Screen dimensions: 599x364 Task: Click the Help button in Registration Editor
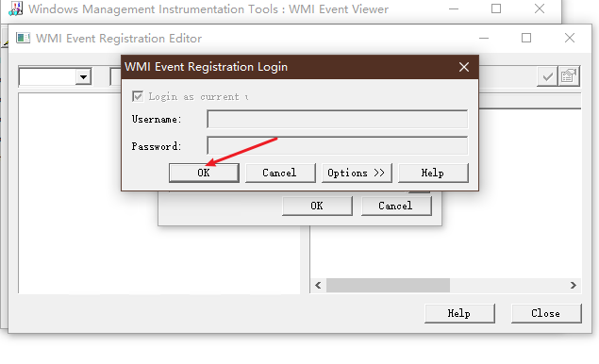(x=459, y=314)
